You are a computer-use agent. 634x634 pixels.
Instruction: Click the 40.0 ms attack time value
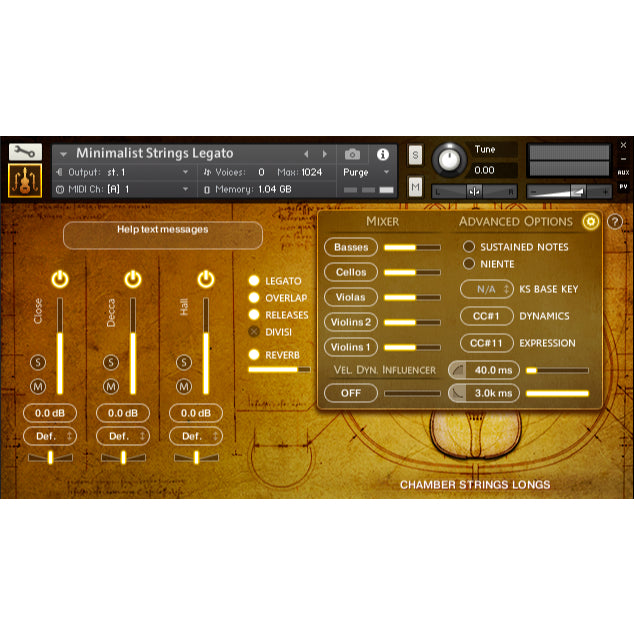[493, 370]
